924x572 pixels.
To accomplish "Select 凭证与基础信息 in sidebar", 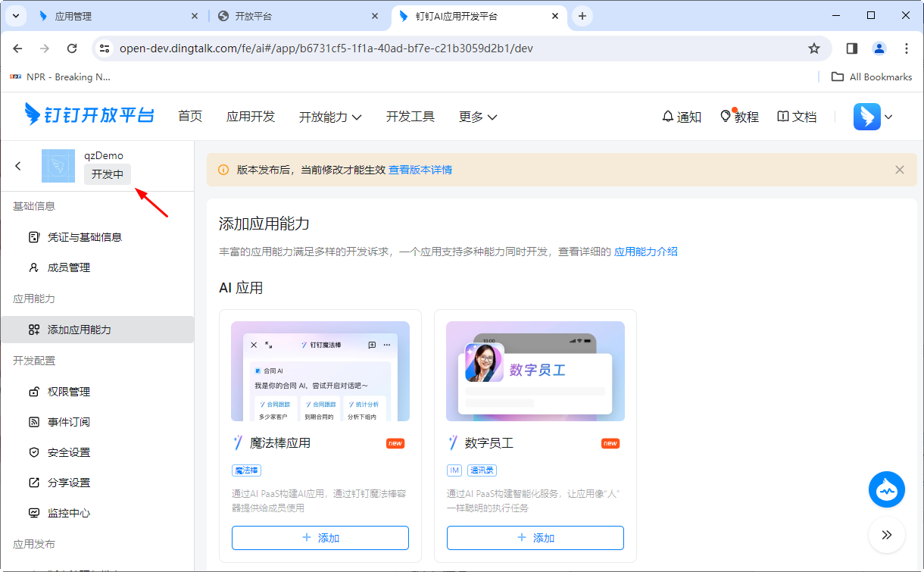I will [85, 237].
